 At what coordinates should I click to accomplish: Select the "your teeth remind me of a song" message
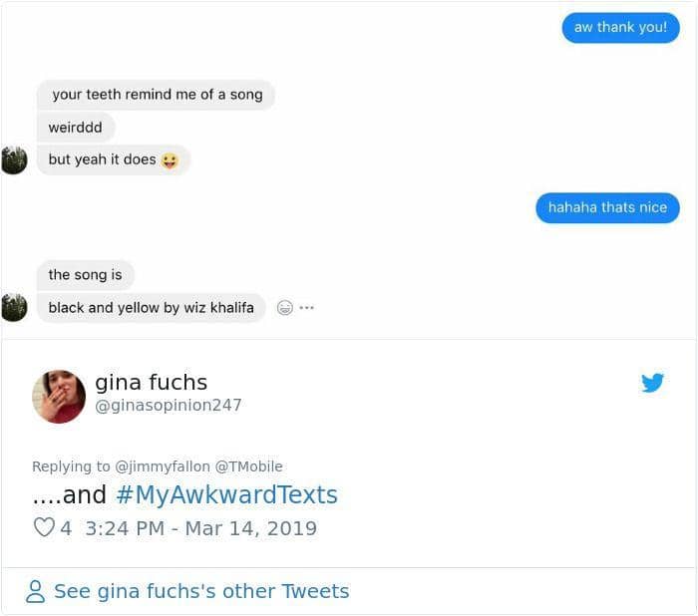click(157, 95)
